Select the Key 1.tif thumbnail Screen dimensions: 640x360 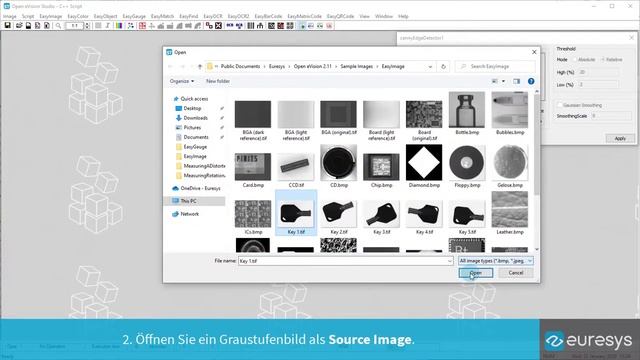pyautogui.click(x=296, y=213)
